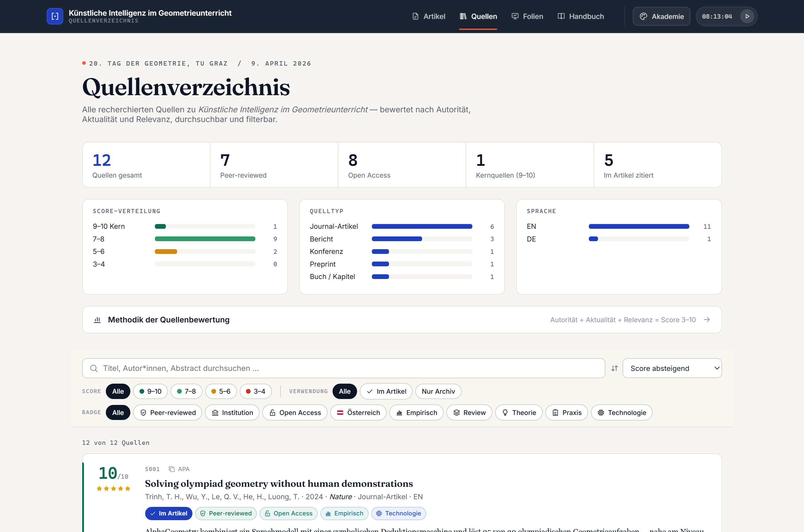Click the Verwendung Alle filter chip

[344, 391]
